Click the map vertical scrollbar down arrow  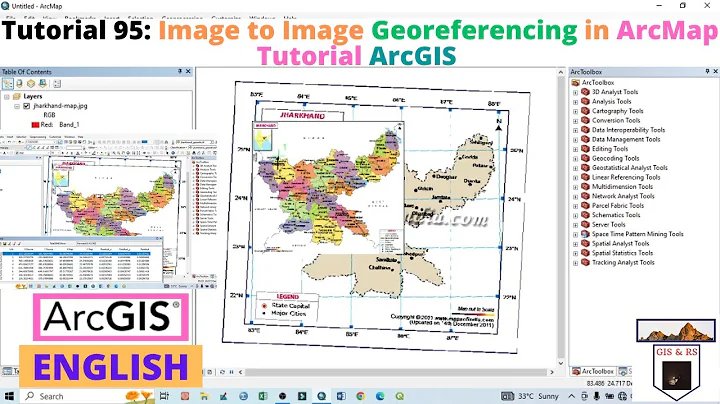coord(561,363)
